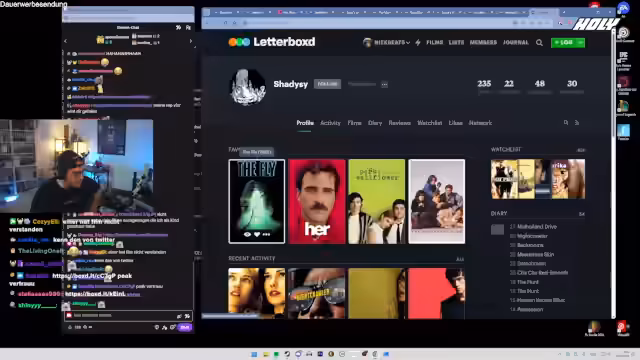This screenshot has width=640, height=360.
Task: Open the Letterboxd home logo
Action: click(272, 42)
